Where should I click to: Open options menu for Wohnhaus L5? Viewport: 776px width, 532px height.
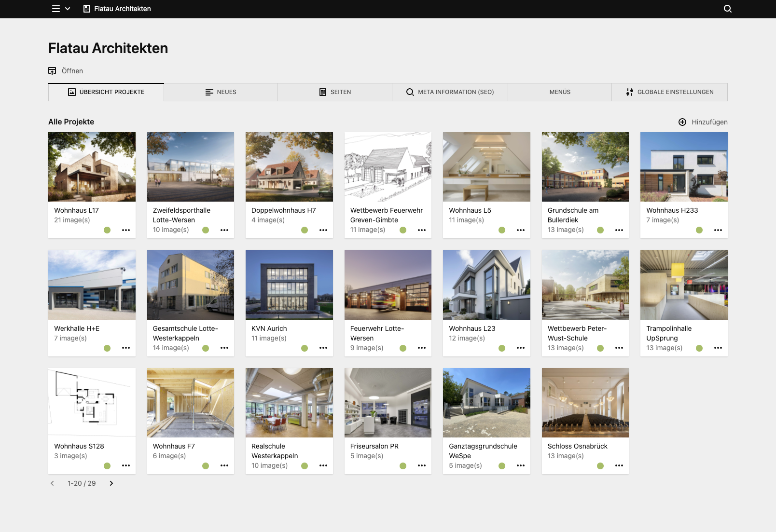click(521, 230)
